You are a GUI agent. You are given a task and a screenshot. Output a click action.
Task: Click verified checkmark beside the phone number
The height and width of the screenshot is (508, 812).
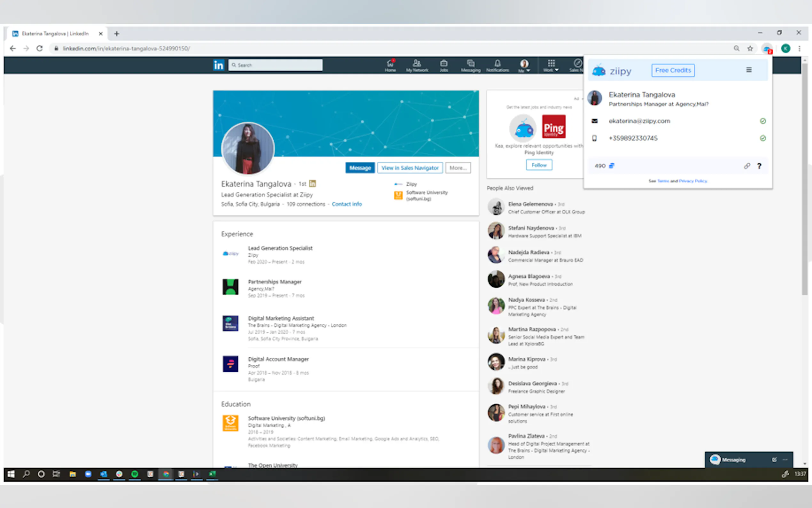[762, 138]
